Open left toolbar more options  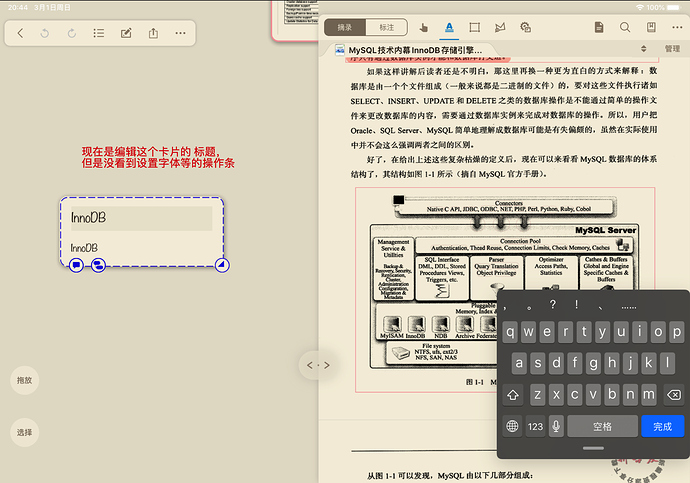click(x=180, y=33)
